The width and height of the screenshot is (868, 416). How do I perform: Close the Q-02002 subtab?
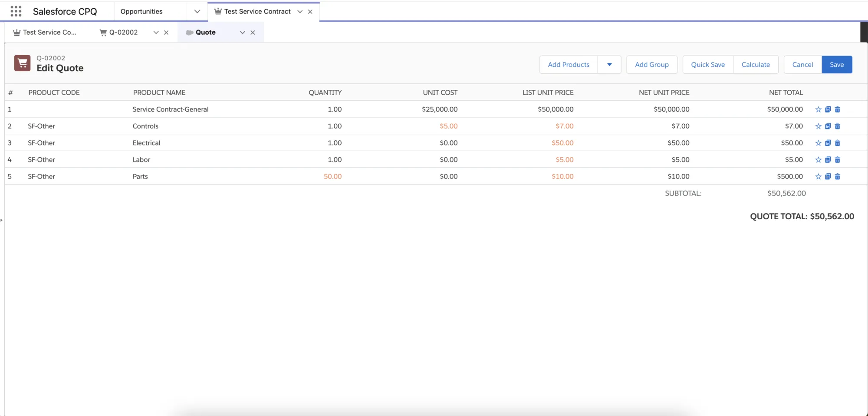pyautogui.click(x=166, y=33)
